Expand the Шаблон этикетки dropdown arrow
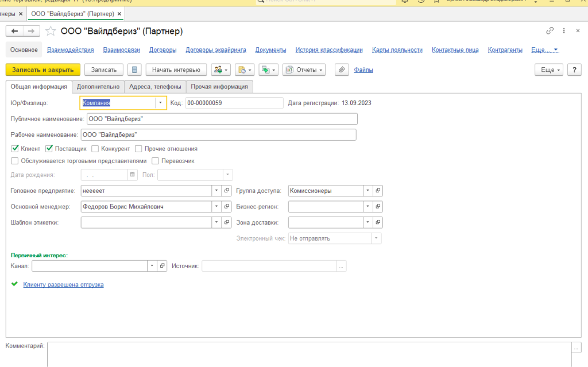This screenshot has width=588, height=367. click(x=216, y=222)
